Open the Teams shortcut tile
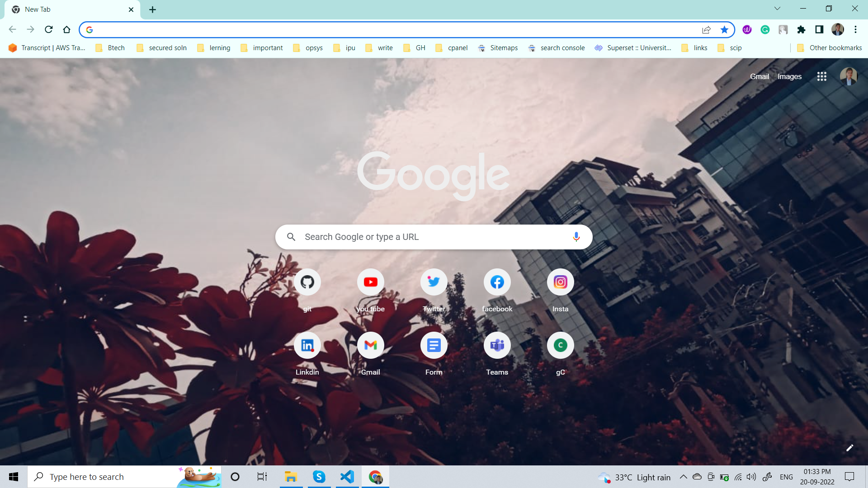This screenshot has height=488, width=868. [497, 346]
